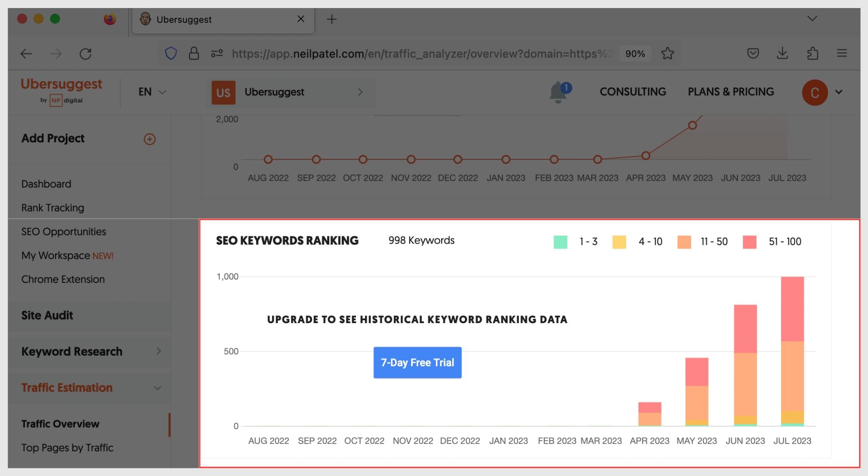The image size is (868, 476).
Task: Go back using the browser back arrow
Action: (26, 54)
